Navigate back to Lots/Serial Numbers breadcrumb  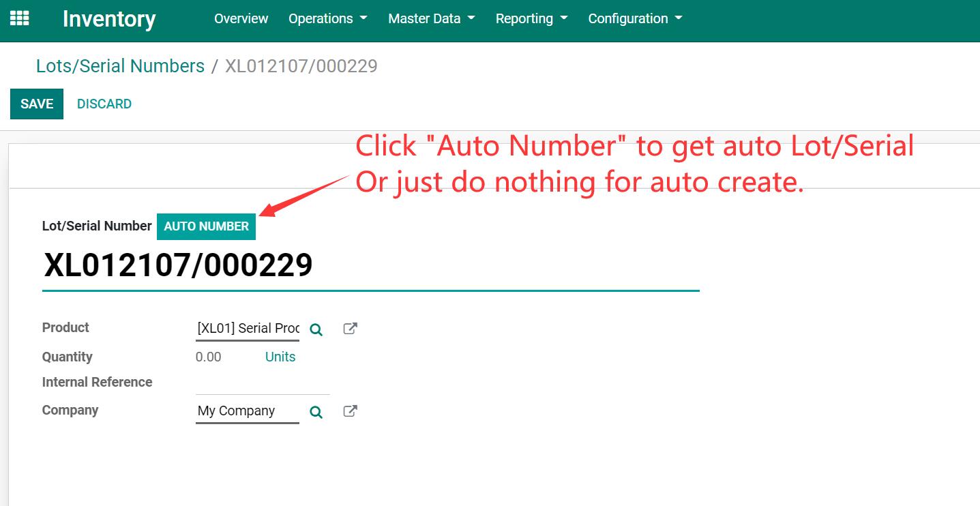120,66
